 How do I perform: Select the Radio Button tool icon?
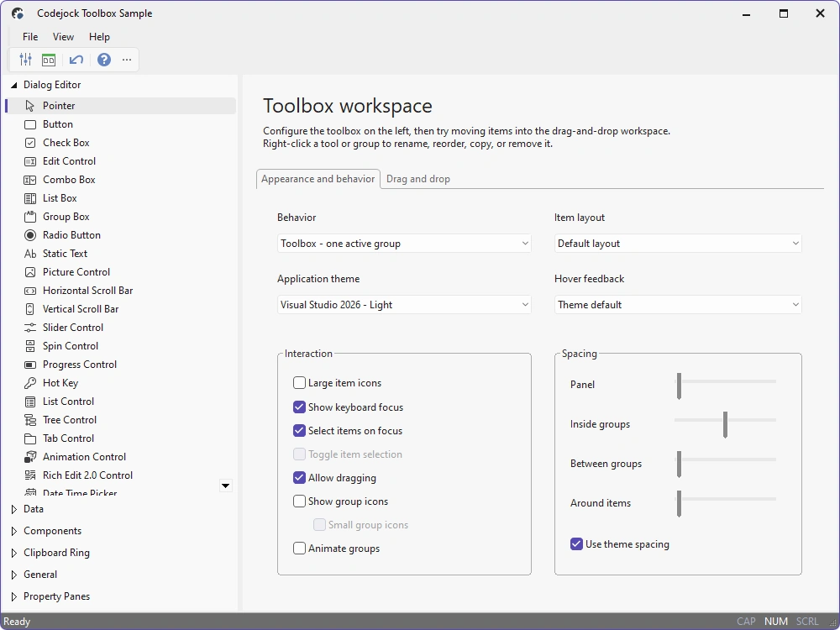(x=30, y=235)
